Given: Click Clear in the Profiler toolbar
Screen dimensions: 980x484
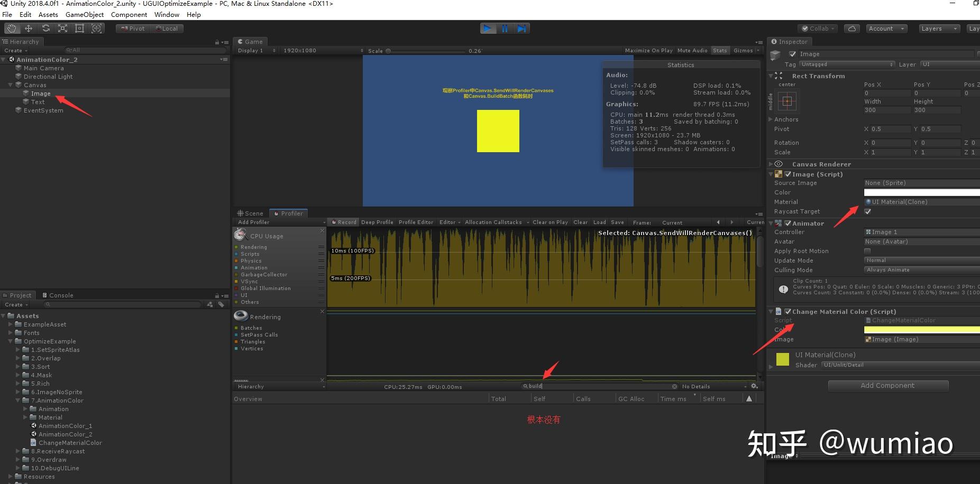Looking at the screenshot, I should [x=580, y=222].
